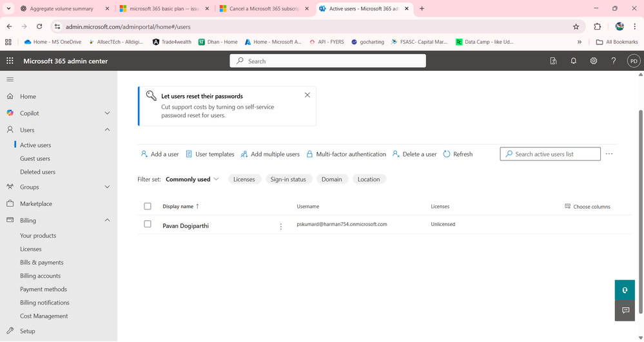
Task: Open the Chrome three-dot menu
Action: pyautogui.click(x=634, y=26)
